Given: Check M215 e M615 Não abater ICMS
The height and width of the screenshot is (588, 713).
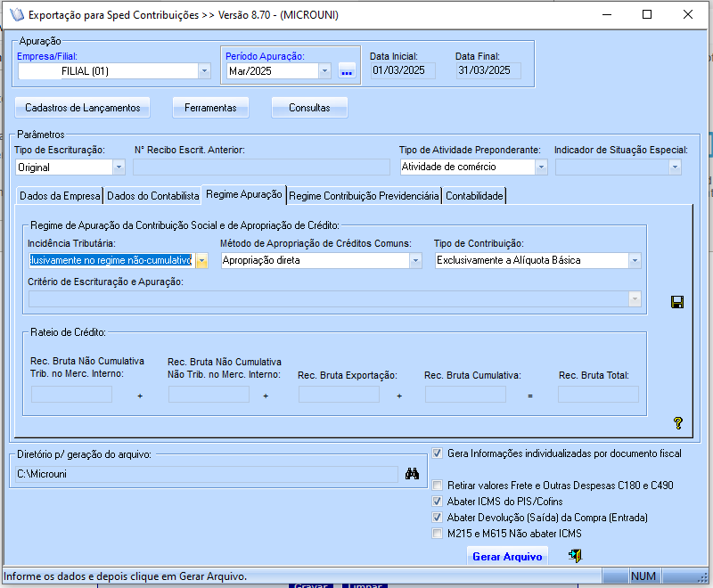Looking at the screenshot, I should click(x=437, y=533).
